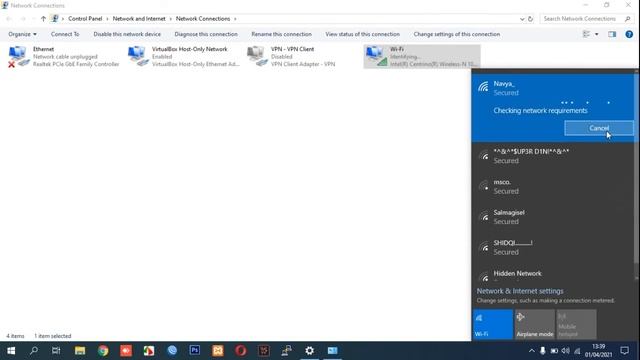Open the Organize dropdown menu
This screenshot has height=360, width=640.
(x=22, y=34)
